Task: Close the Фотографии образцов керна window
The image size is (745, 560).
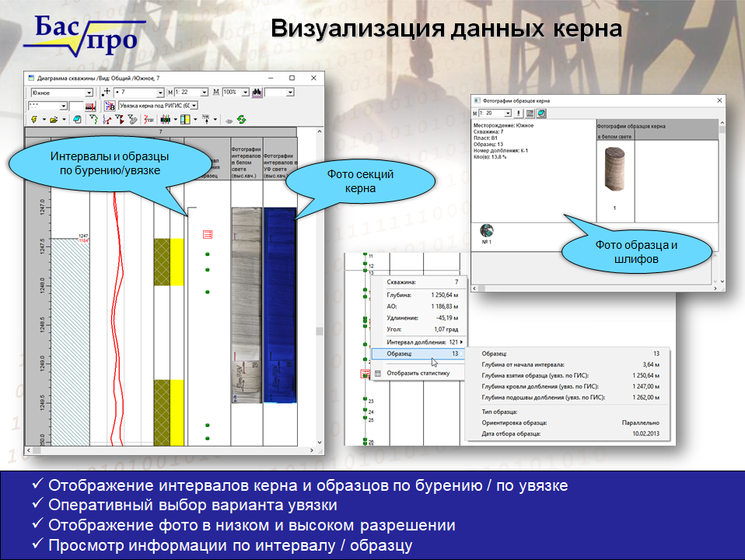Action: 719,101
